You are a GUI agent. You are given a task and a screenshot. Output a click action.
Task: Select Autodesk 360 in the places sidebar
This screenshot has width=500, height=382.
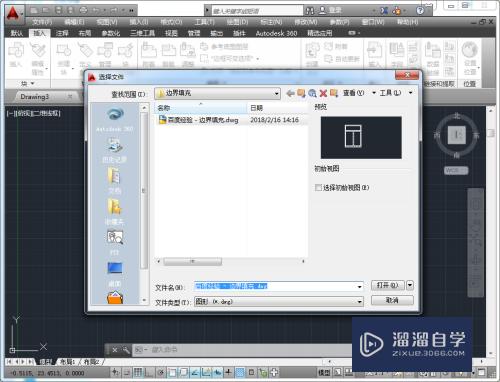point(115,119)
